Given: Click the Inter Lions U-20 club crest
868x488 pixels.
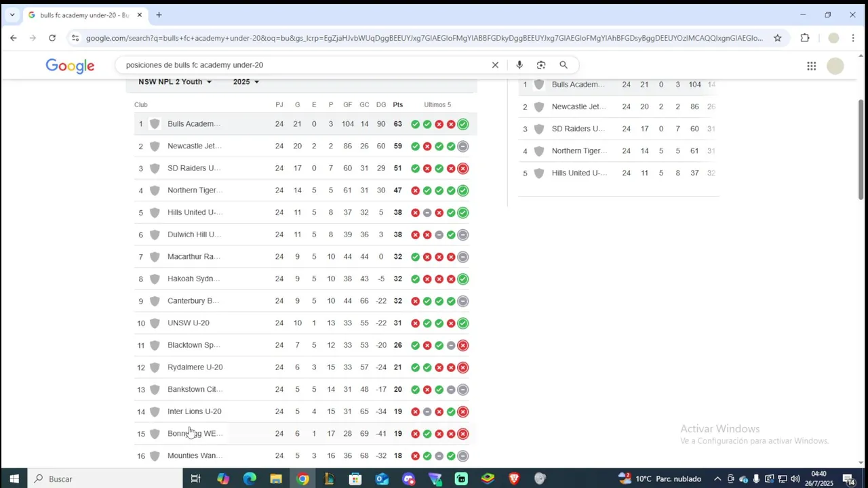Looking at the screenshot, I should (155, 411).
